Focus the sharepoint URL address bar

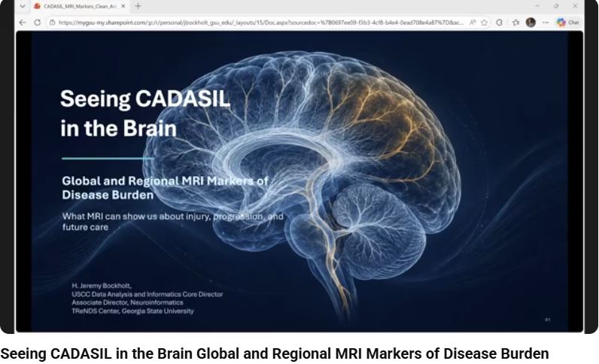[260, 23]
